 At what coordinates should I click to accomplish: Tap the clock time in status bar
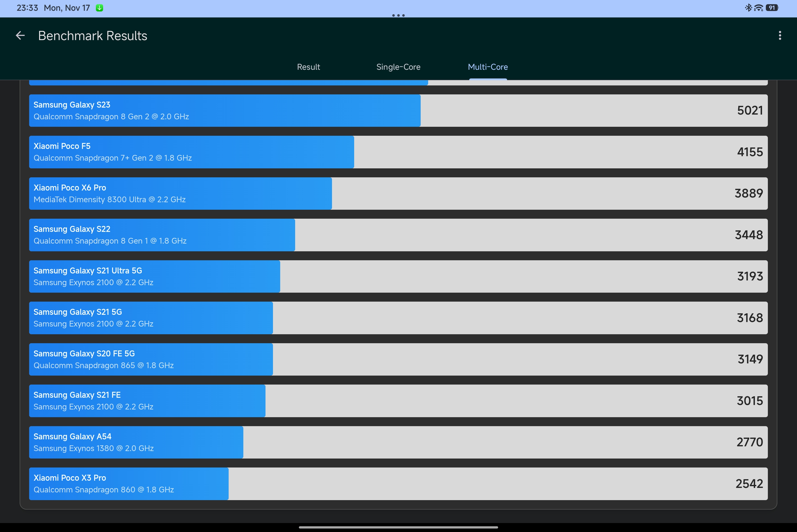pyautogui.click(x=27, y=8)
